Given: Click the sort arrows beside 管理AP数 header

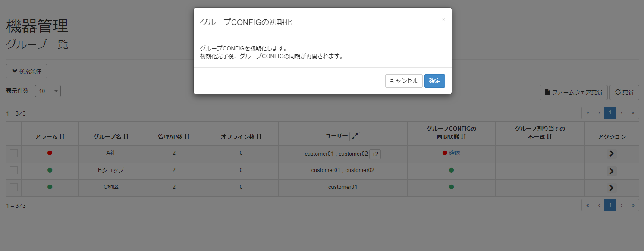Looking at the screenshot, I should tap(187, 135).
